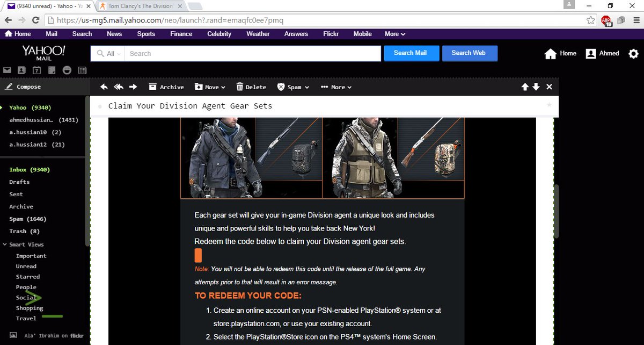644x345 pixels.
Task: Click the Reply All double-arrow icon
Action: pyautogui.click(x=119, y=87)
